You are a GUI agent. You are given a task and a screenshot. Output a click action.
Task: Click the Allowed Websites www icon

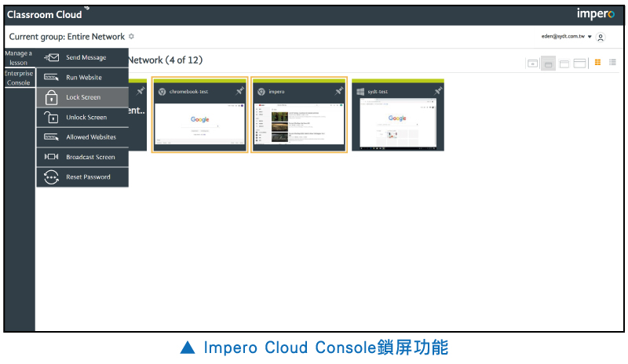pos(51,137)
